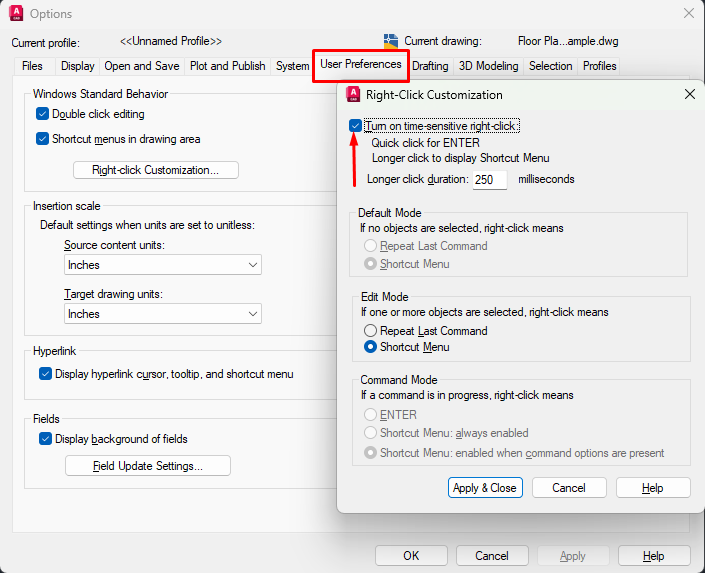This screenshot has width=705, height=573.
Task: Click the milliseconds label
Action: [546, 179]
